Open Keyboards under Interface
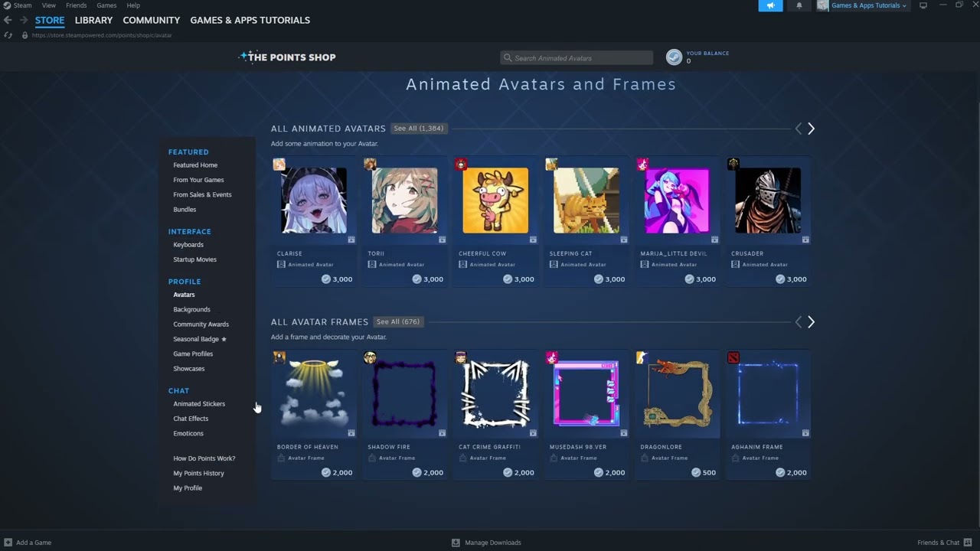The width and height of the screenshot is (980, 551). [x=188, y=245]
